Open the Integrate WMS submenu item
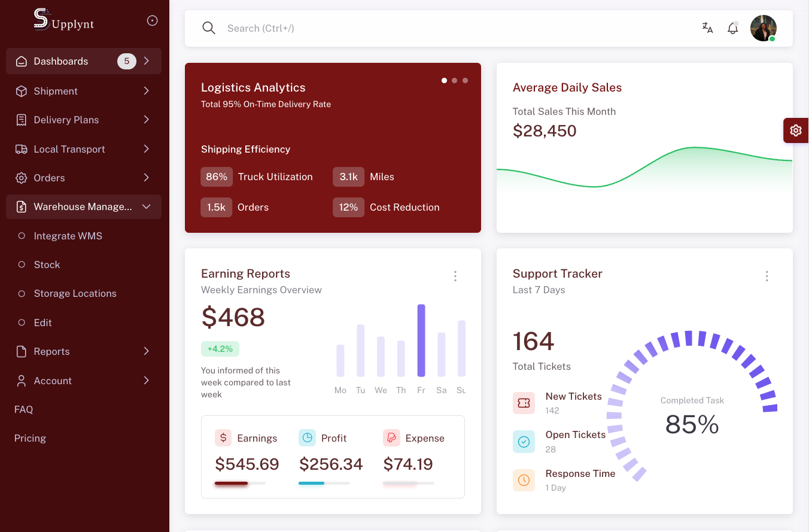This screenshot has height=532, width=809. tap(84, 236)
